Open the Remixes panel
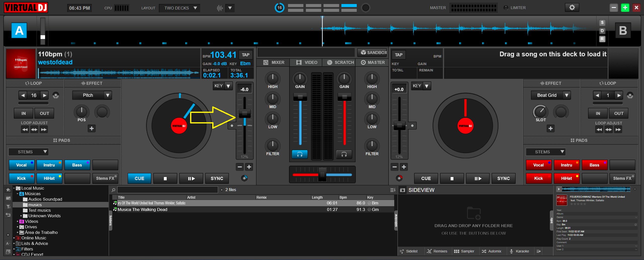Screen dimensions: 644x260 pyautogui.click(x=437, y=251)
